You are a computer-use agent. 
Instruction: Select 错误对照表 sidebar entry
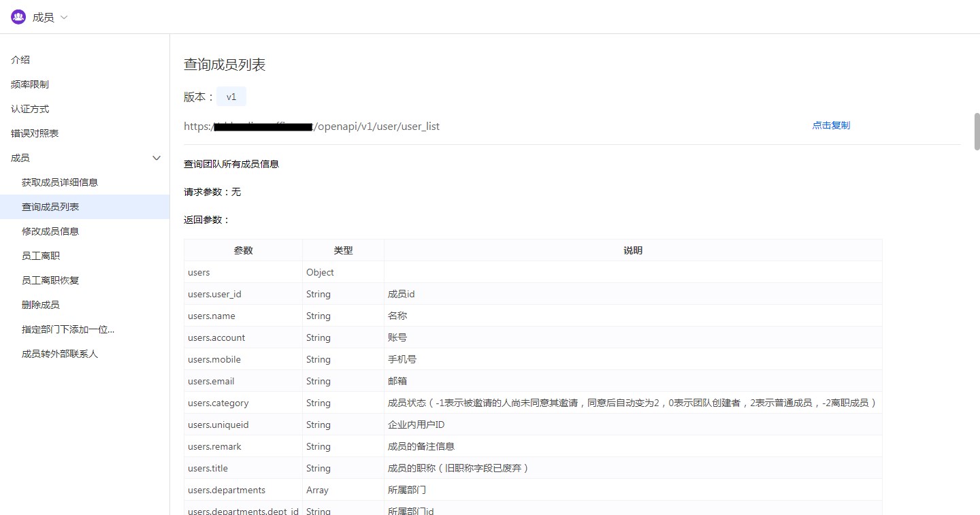coord(35,133)
